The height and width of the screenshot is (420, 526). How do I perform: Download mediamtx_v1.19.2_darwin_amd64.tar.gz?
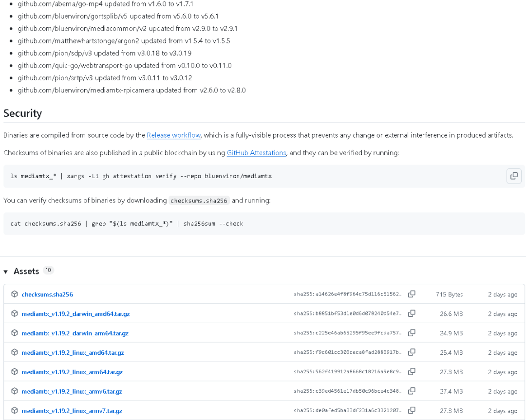(x=75, y=314)
